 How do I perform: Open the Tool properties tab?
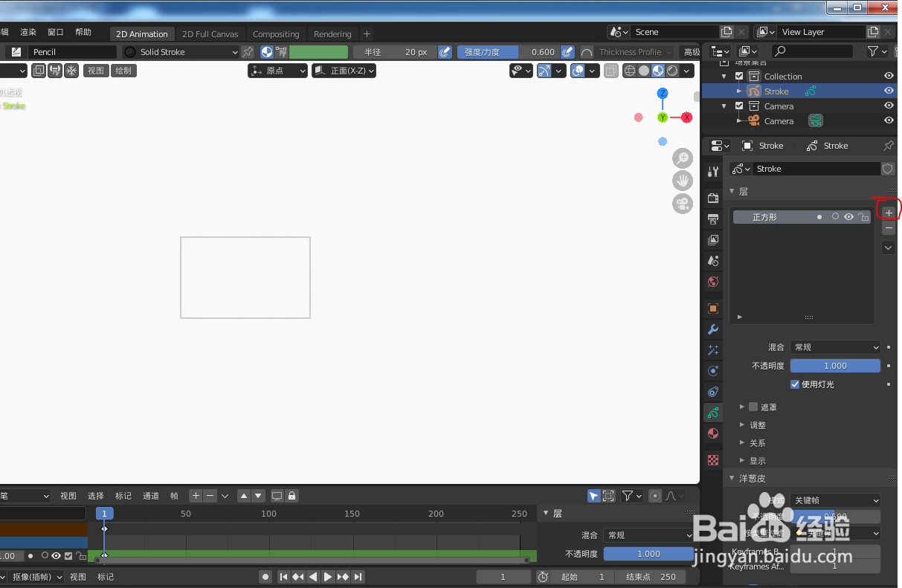tap(713, 172)
